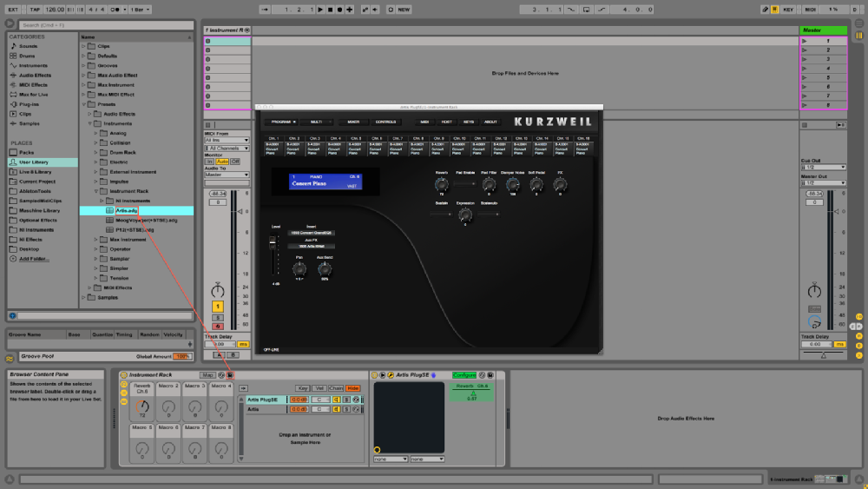Click the Key zone editor button
868x489 pixels.
(302, 388)
